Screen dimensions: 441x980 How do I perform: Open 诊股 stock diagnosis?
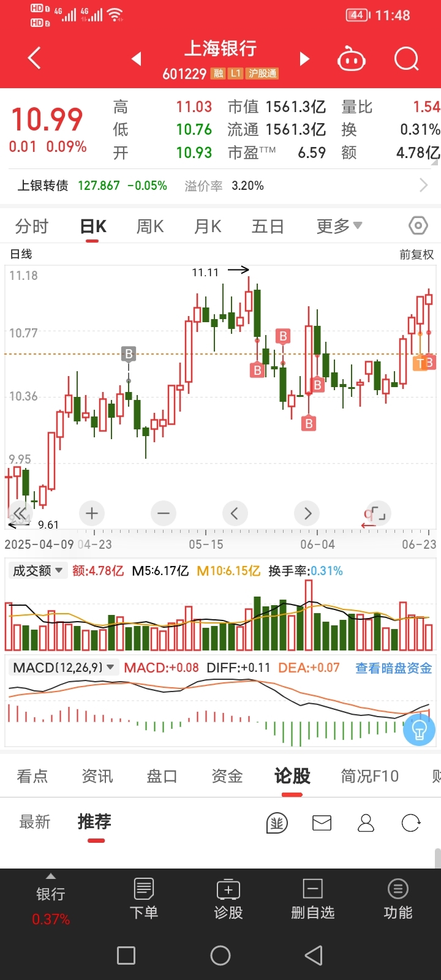tap(228, 899)
